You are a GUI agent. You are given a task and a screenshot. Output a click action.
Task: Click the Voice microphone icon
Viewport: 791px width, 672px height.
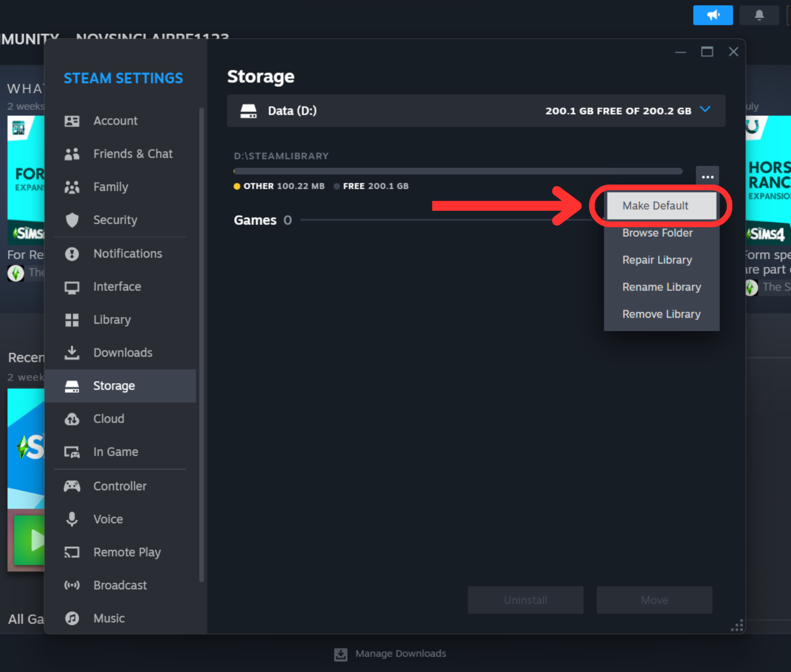point(72,519)
